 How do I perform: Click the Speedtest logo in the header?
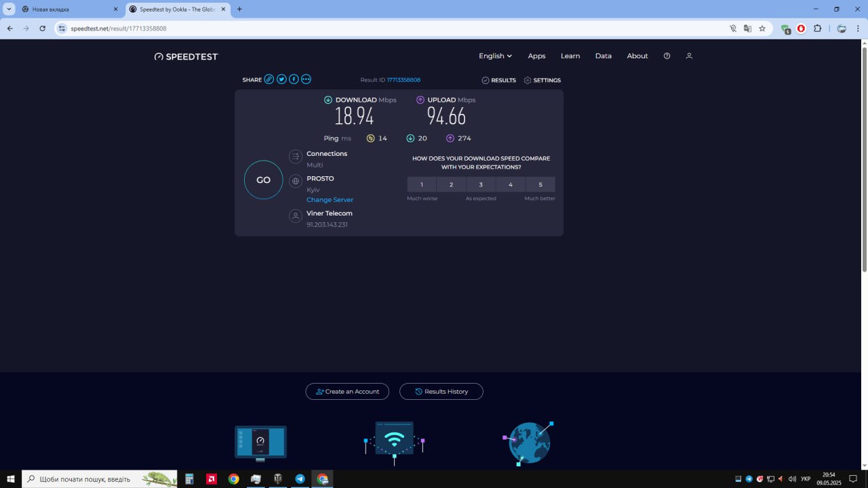point(186,57)
